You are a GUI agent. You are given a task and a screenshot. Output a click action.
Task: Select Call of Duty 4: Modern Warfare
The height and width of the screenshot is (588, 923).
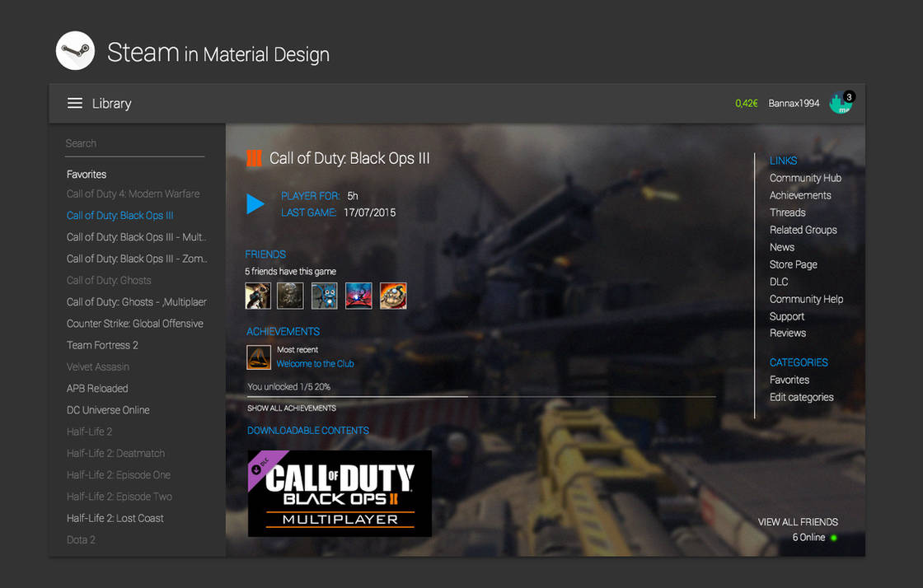coord(133,194)
